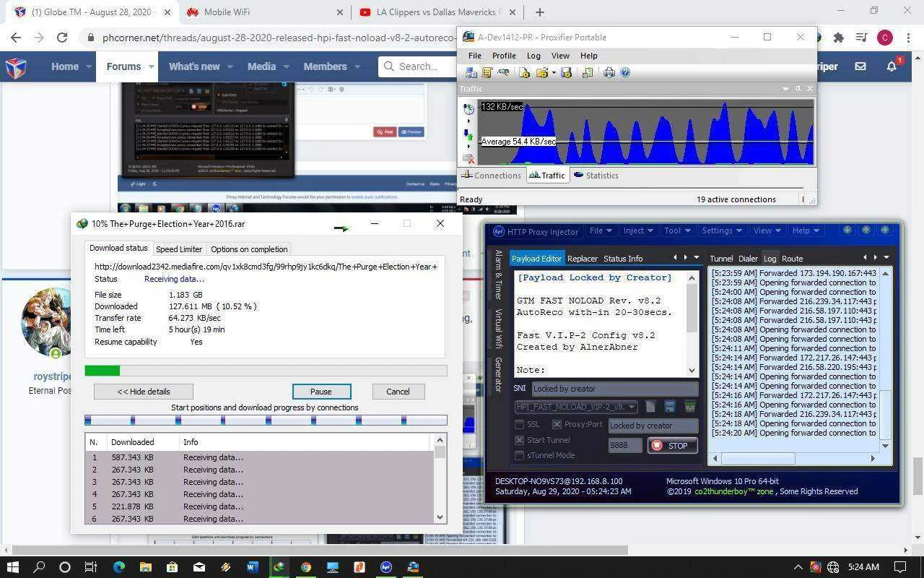Open Alarm & Timer side panel
Image resolution: width=924 pixels, height=578 pixels.
[x=498, y=275]
